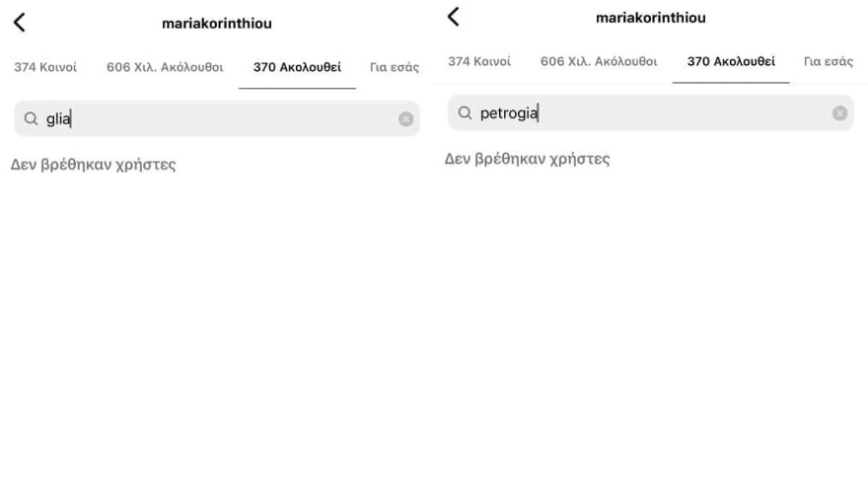The width and height of the screenshot is (868, 488).
Task: Focus the search field containing 'petrogia'
Action: coord(651,112)
